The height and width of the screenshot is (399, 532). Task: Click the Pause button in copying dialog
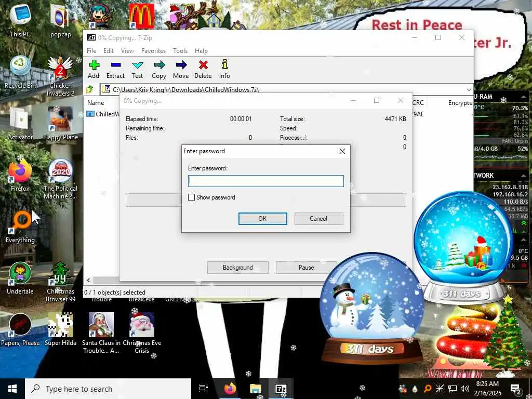tap(307, 268)
